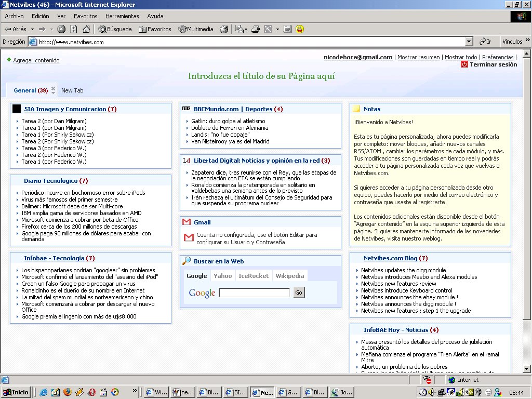This screenshot has height=399, width=532.
Task: Expand quick launch overflow chevron
Action: tap(135, 390)
